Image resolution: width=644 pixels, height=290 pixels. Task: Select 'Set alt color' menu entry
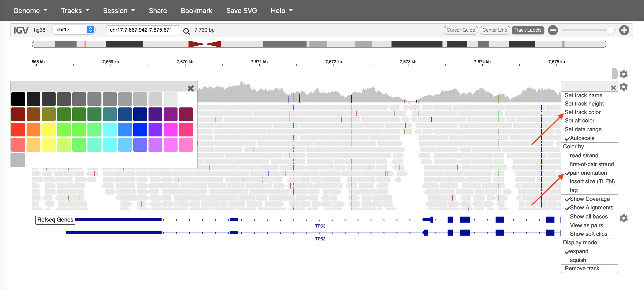pyautogui.click(x=579, y=121)
